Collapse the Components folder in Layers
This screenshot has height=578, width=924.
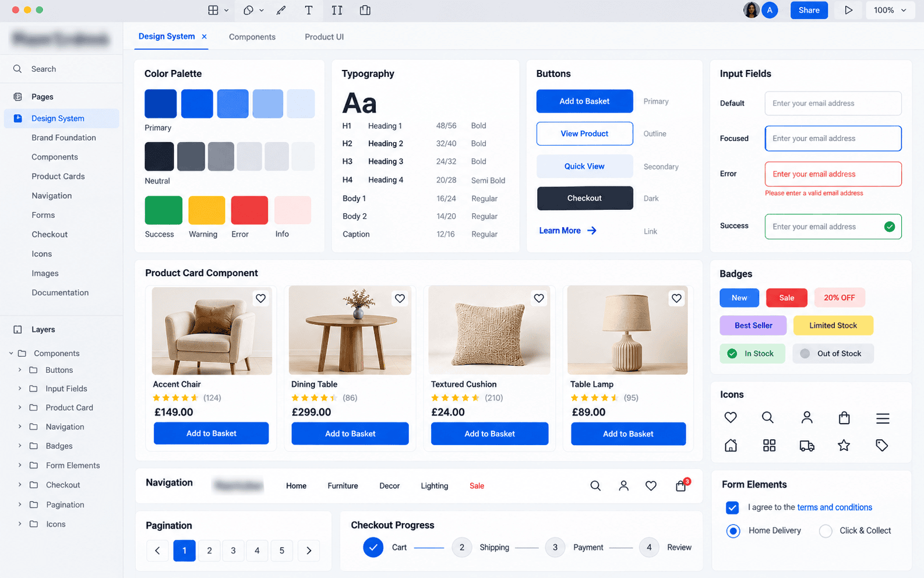10,353
